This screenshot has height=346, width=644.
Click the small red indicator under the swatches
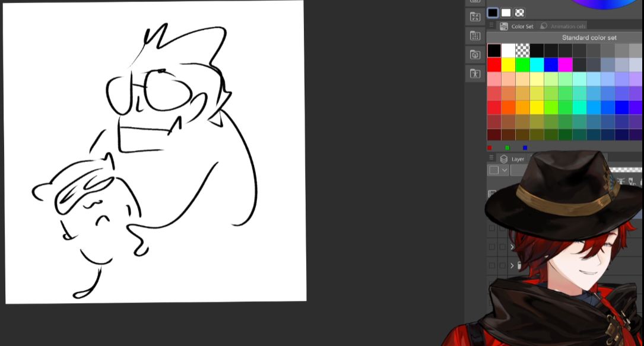pos(489,148)
